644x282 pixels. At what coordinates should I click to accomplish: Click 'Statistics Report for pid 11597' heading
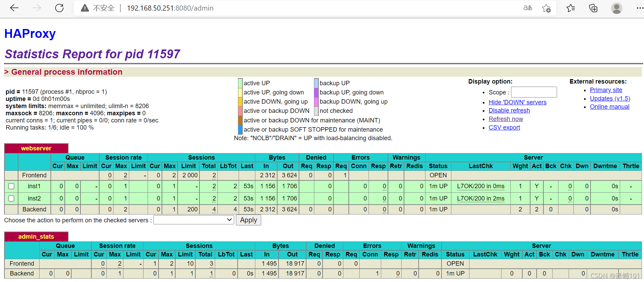click(92, 54)
